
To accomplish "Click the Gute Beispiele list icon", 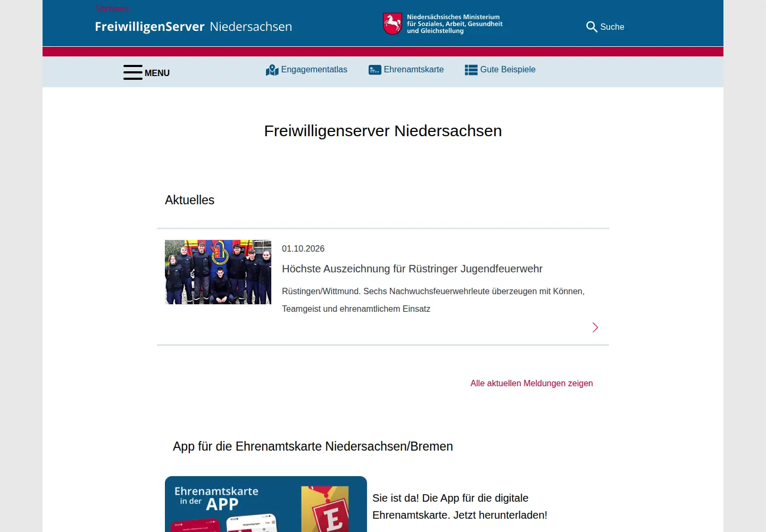I will (x=471, y=70).
